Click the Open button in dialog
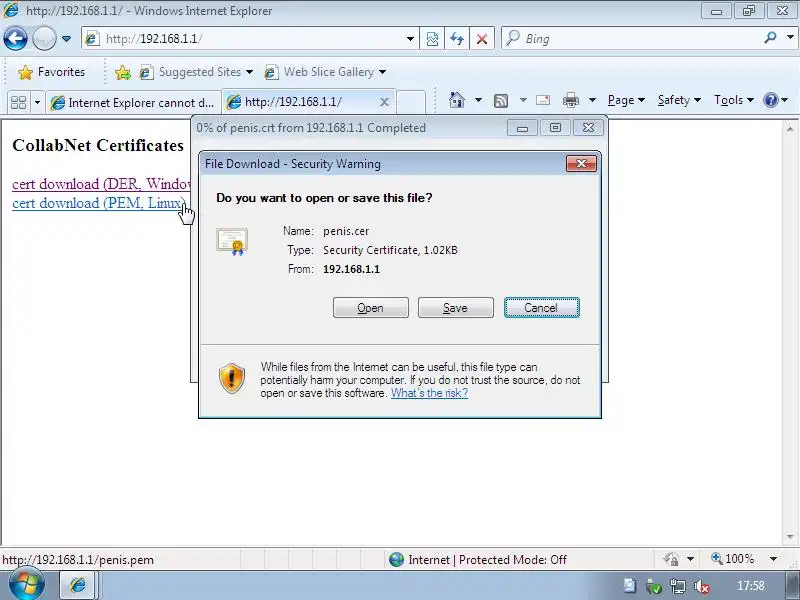 pos(370,308)
